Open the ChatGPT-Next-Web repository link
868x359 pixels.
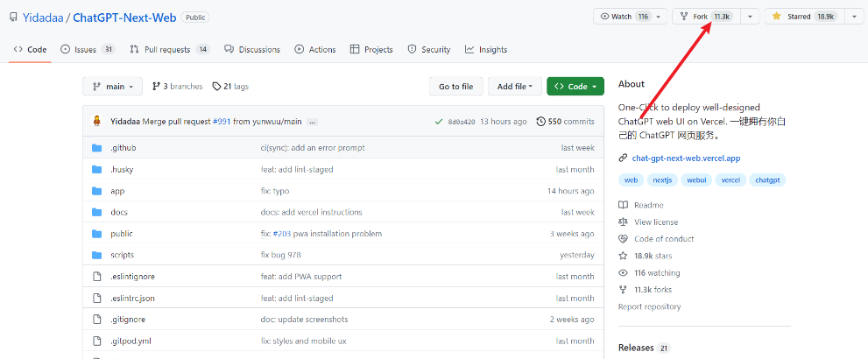coord(124,18)
